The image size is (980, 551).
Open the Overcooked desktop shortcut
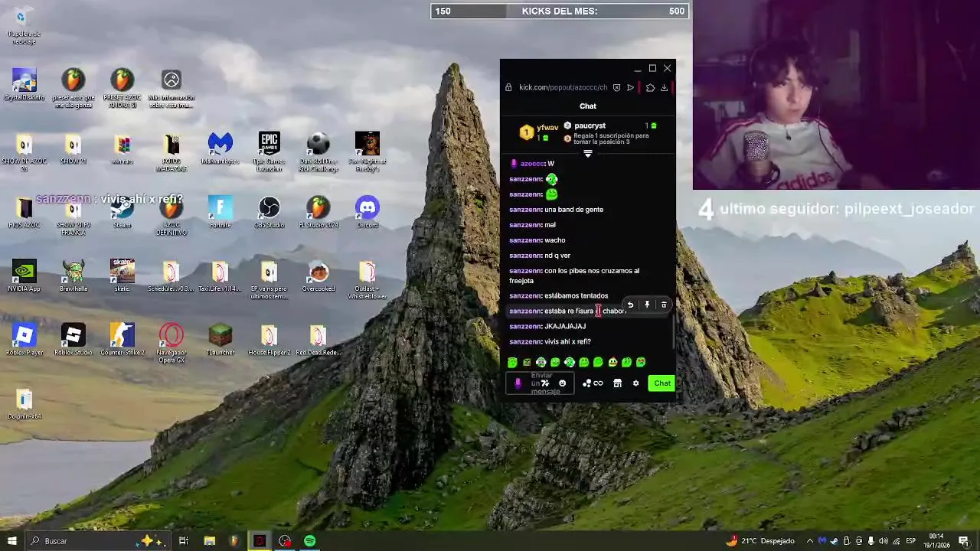click(318, 275)
